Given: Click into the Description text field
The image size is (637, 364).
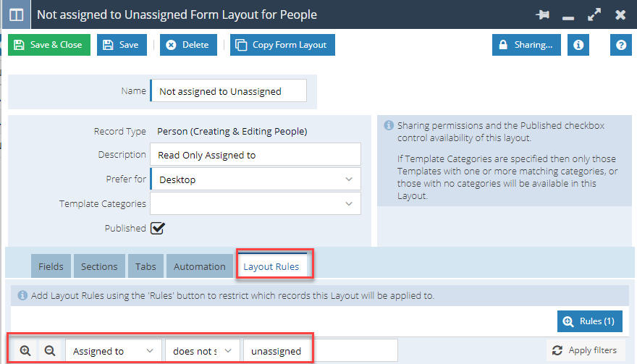Looking at the screenshot, I should pos(256,154).
